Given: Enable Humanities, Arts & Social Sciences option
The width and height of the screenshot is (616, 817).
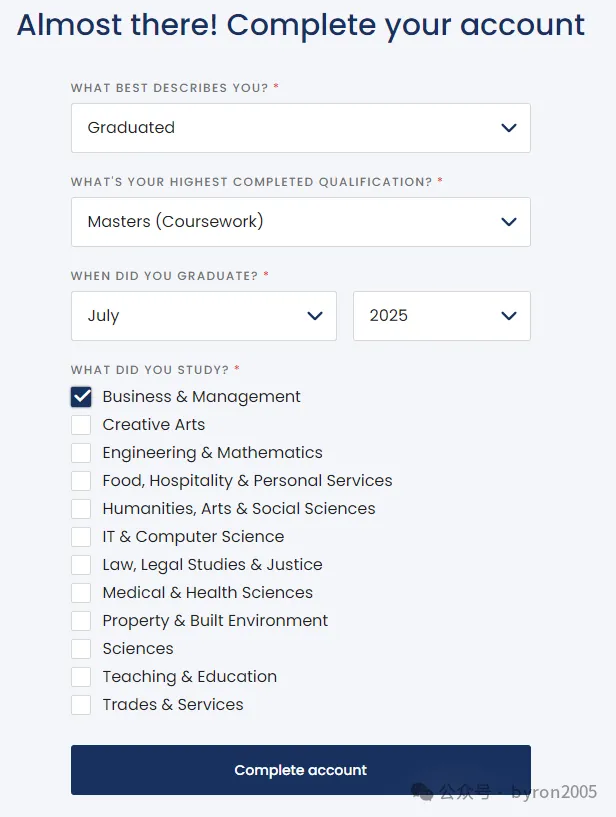Looking at the screenshot, I should 81,509.
